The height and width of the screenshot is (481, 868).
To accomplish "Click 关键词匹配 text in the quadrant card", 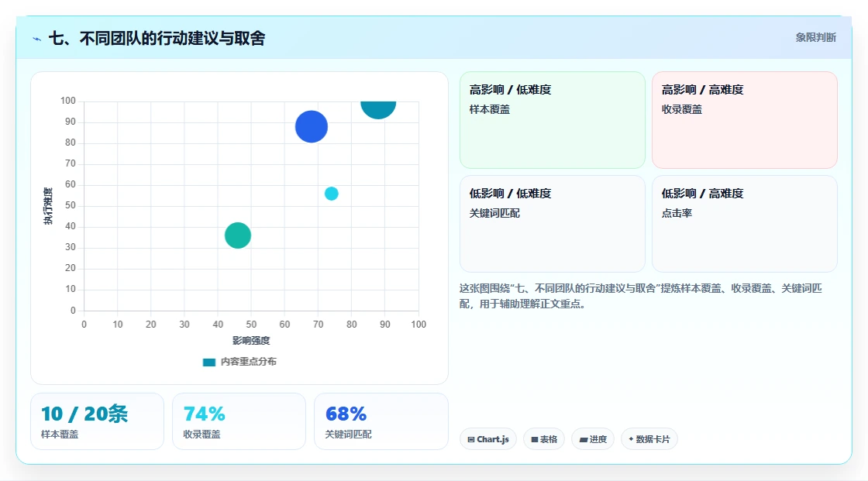I will tap(494, 213).
